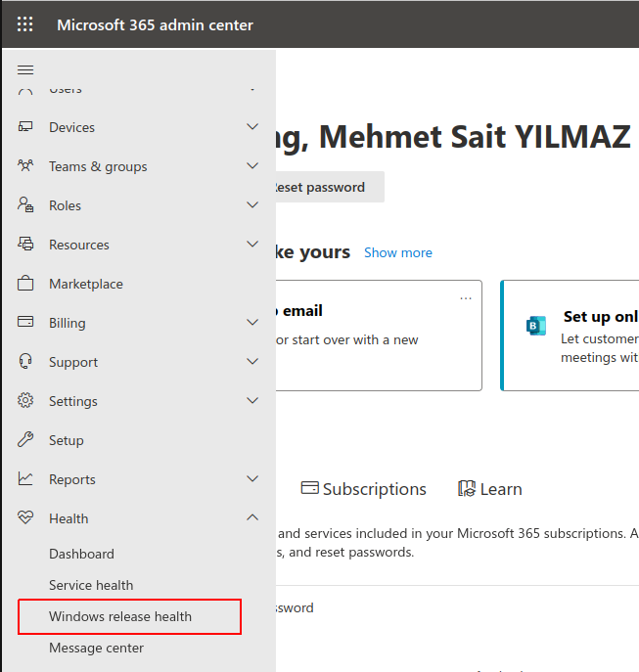
Task: Click Billing label in navigation
Action: point(68,323)
